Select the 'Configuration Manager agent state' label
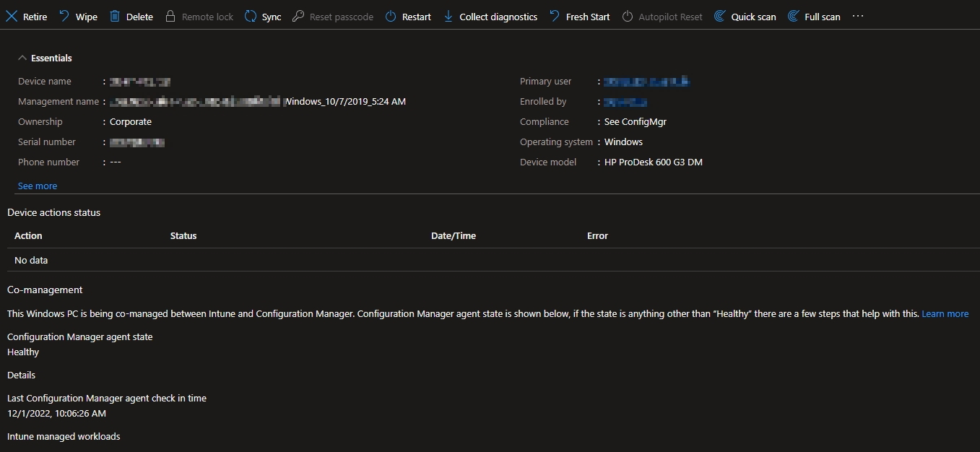980x452 pixels. point(80,336)
